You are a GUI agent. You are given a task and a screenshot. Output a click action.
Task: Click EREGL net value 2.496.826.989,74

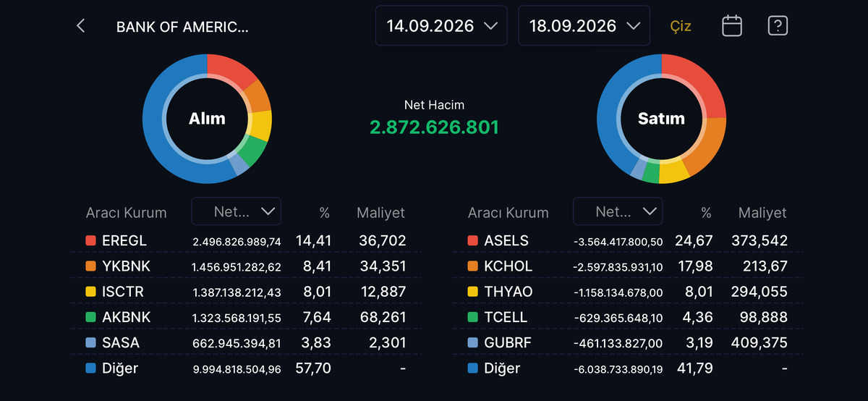pos(237,241)
